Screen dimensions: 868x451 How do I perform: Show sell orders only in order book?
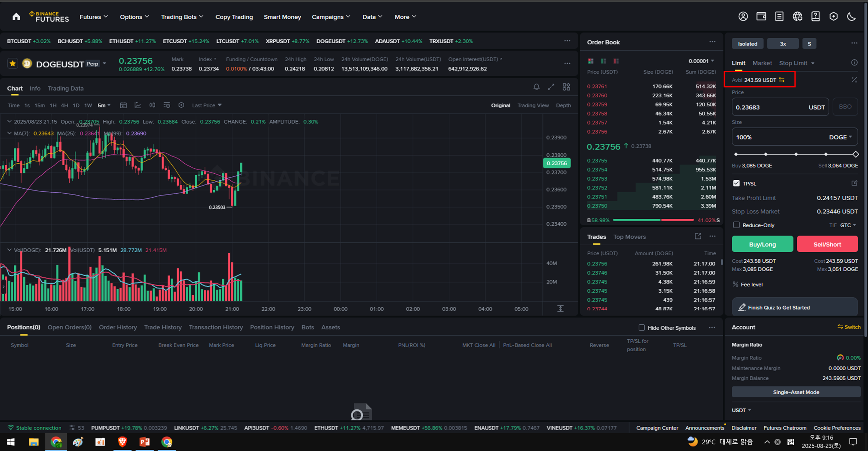616,61
